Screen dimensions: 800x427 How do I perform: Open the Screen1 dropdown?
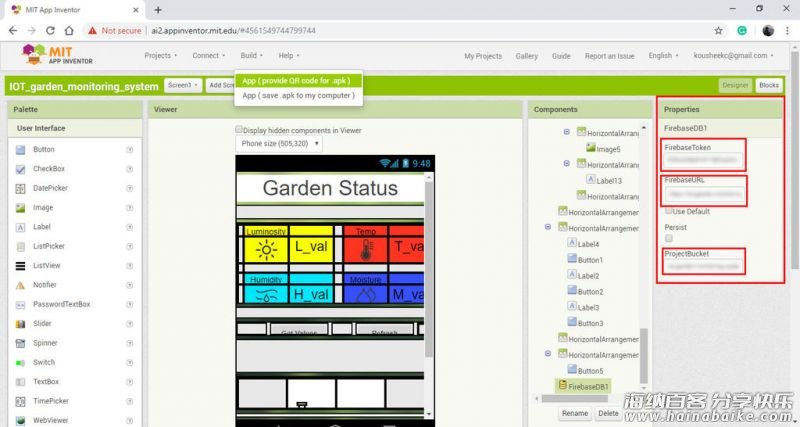pyautogui.click(x=183, y=85)
